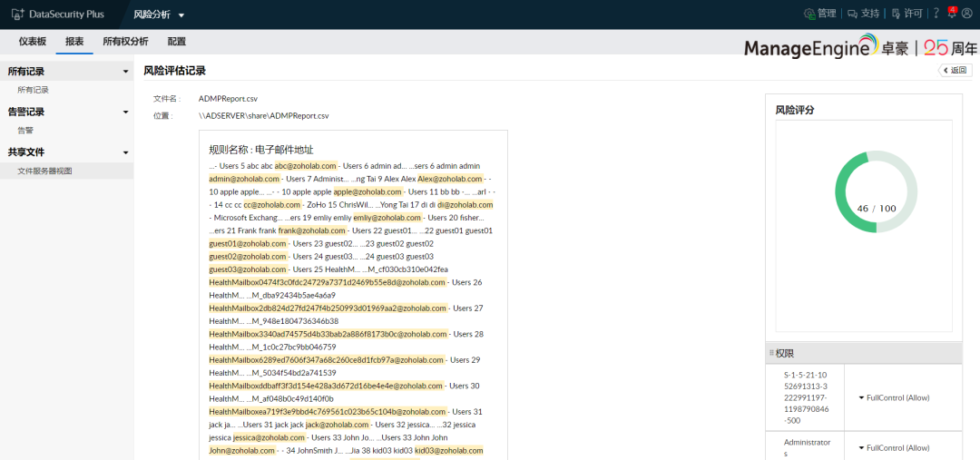Image resolution: width=980 pixels, height=460 pixels.
Task: Open the 风险分析 module dropdown
Action: point(159,15)
